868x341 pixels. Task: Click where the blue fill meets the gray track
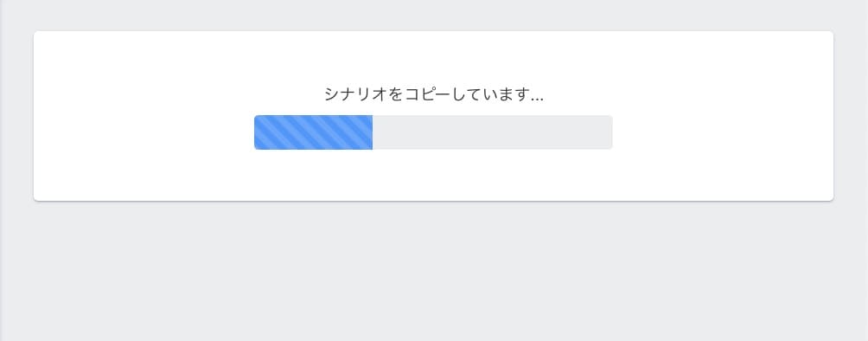[x=373, y=132]
